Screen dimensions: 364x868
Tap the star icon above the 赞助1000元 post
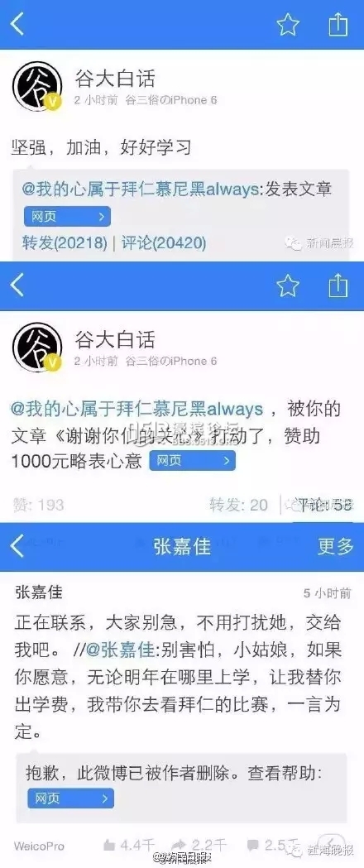288,285
